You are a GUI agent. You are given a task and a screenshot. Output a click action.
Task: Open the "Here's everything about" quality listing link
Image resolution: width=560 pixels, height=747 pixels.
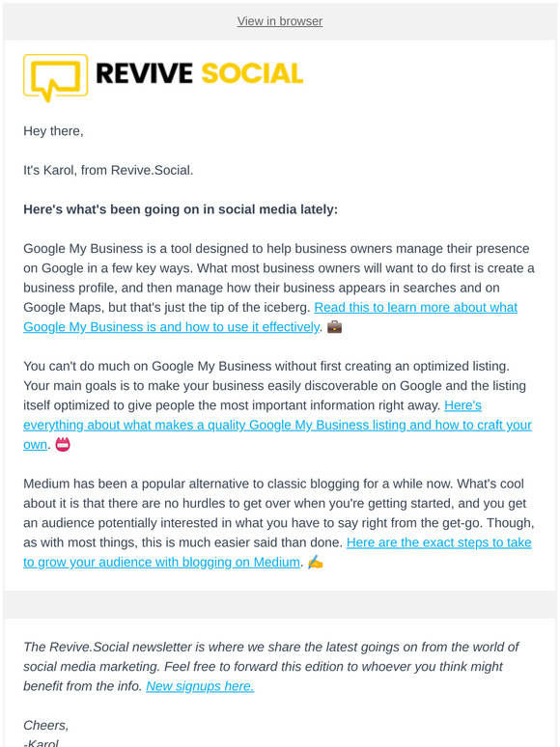click(277, 425)
